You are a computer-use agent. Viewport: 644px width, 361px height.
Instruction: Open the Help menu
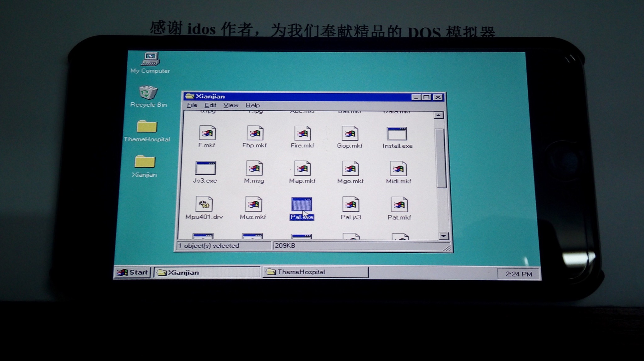[x=253, y=106]
